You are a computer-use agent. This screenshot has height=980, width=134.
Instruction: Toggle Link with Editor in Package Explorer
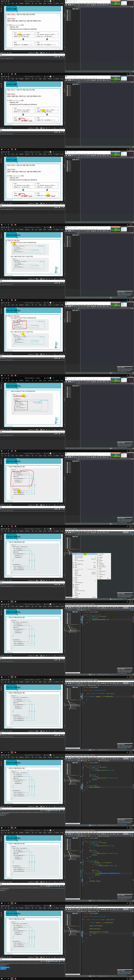[x=75, y=537]
